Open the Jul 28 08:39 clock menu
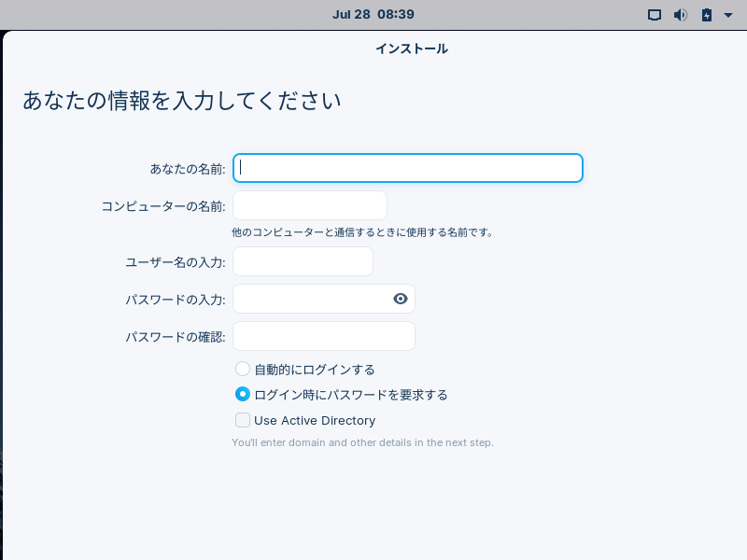 [373, 14]
